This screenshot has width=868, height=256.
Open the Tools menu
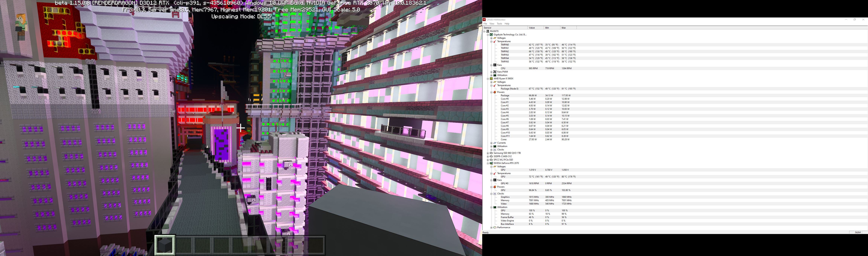pos(499,24)
